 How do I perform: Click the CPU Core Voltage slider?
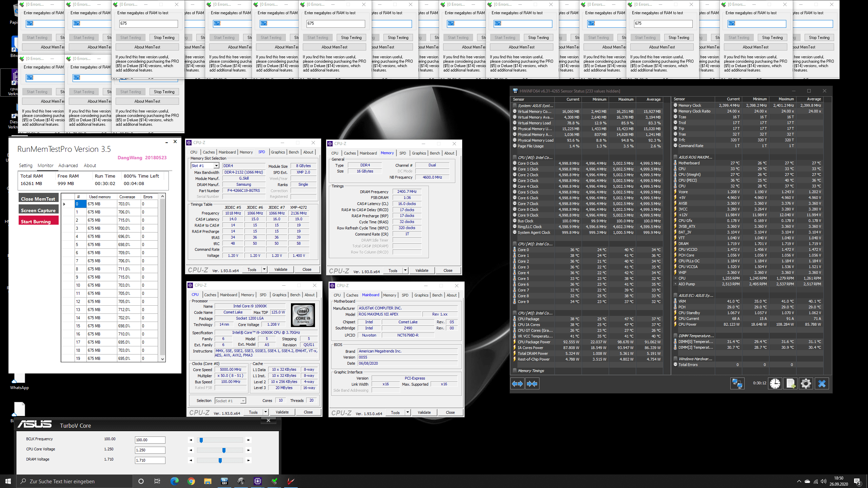click(220, 450)
